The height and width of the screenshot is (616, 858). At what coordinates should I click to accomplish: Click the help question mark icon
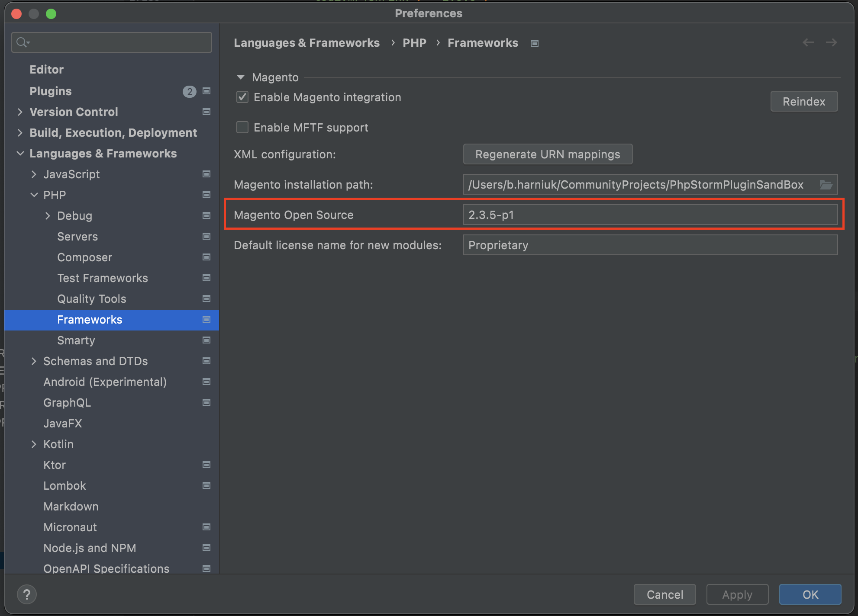click(27, 594)
